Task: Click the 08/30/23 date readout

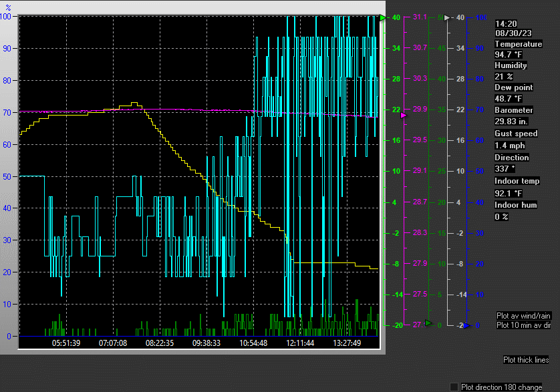Action: pyautogui.click(x=513, y=33)
